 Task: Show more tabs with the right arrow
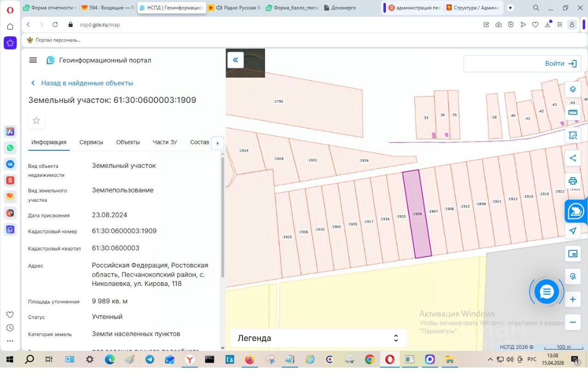coord(217,143)
